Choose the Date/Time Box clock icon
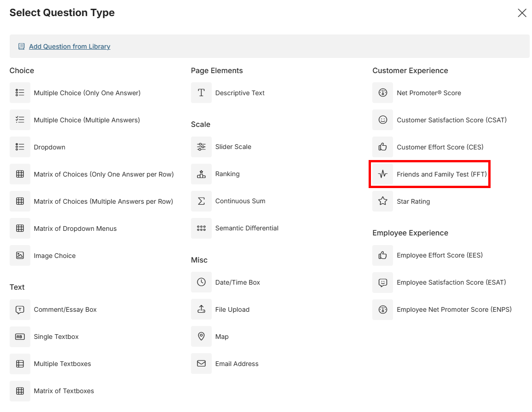Screen dimensions: 532x412 (201, 282)
